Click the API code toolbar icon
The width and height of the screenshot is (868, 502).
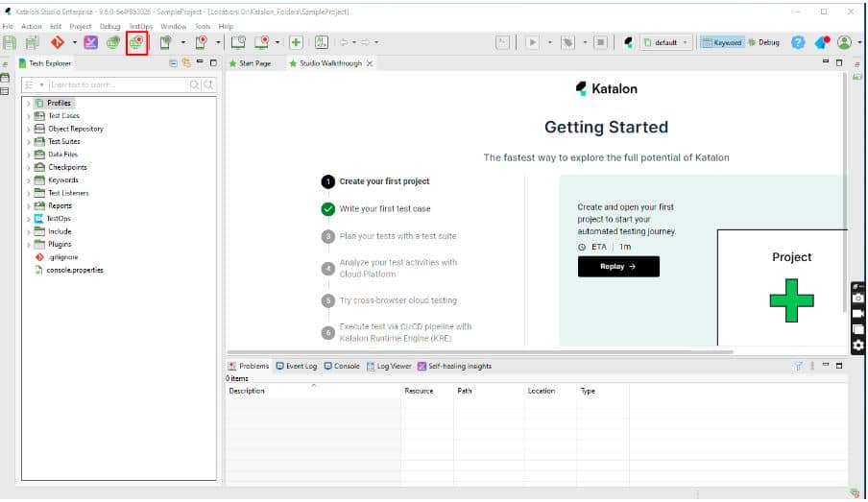(321, 42)
